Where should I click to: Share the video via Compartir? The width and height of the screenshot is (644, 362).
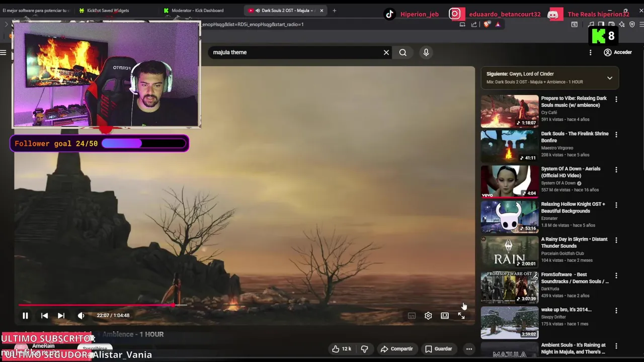pos(397,349)
